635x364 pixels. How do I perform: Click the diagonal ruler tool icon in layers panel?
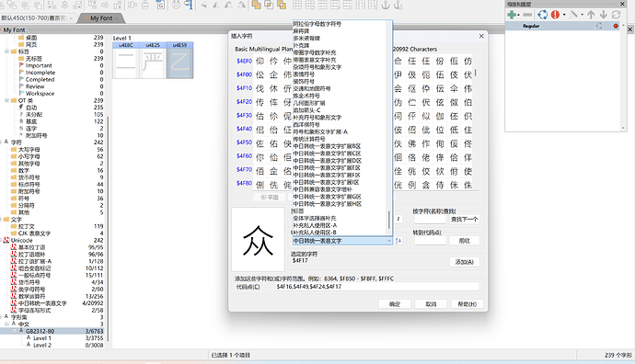[x=573, y=15]
